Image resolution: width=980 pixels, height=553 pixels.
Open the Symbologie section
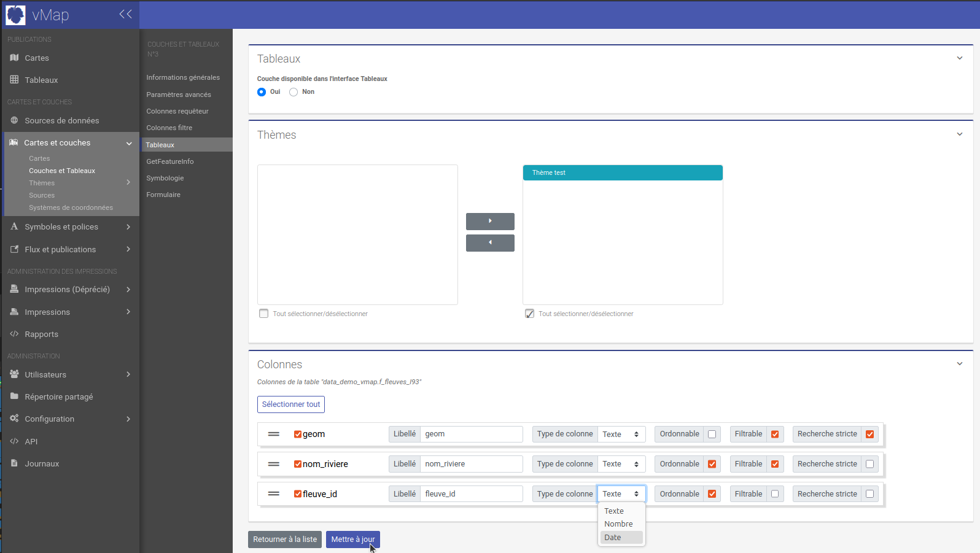point(165,178)
